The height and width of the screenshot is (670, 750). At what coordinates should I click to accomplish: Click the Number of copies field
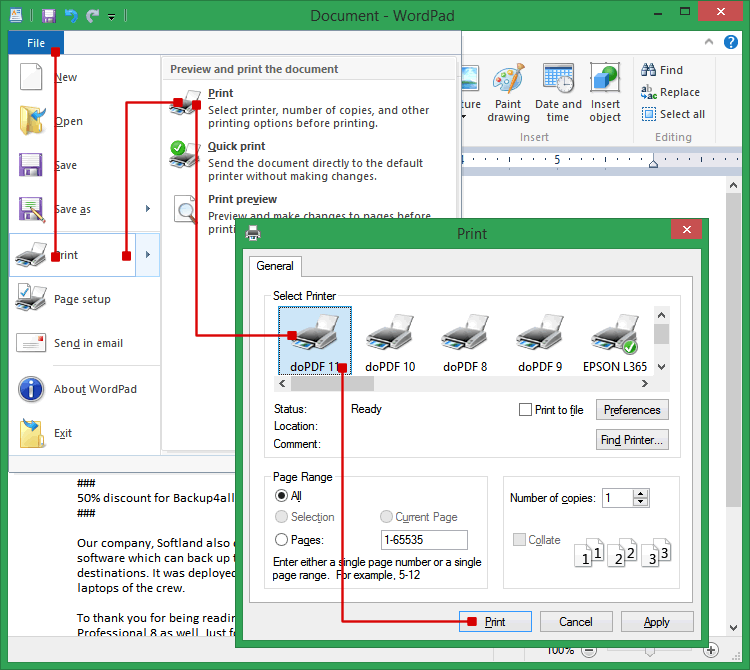coord(618,498)
